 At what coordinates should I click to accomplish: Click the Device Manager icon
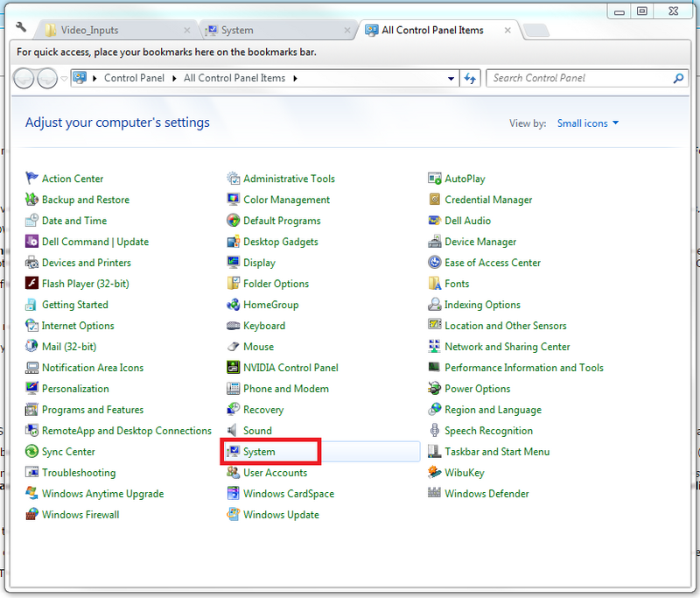(x=435, y=242)
